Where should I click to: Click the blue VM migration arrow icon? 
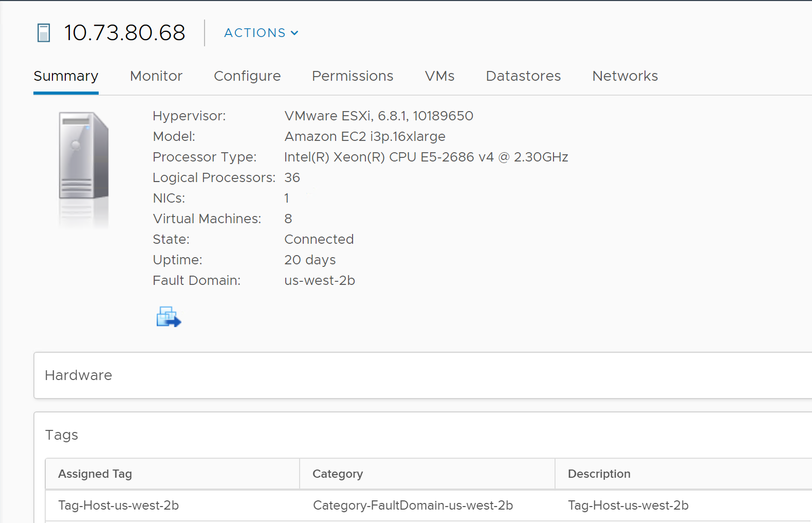tap(169, 317)
